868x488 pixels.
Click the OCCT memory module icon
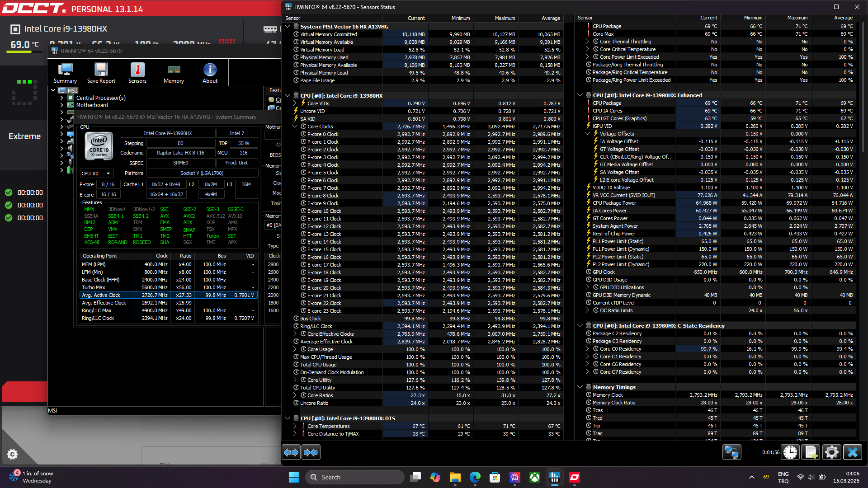(270, 29)
